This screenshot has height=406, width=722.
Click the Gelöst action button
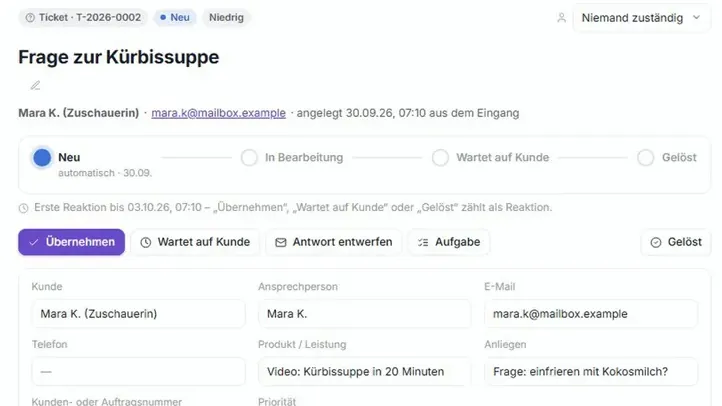click(676, 242)
